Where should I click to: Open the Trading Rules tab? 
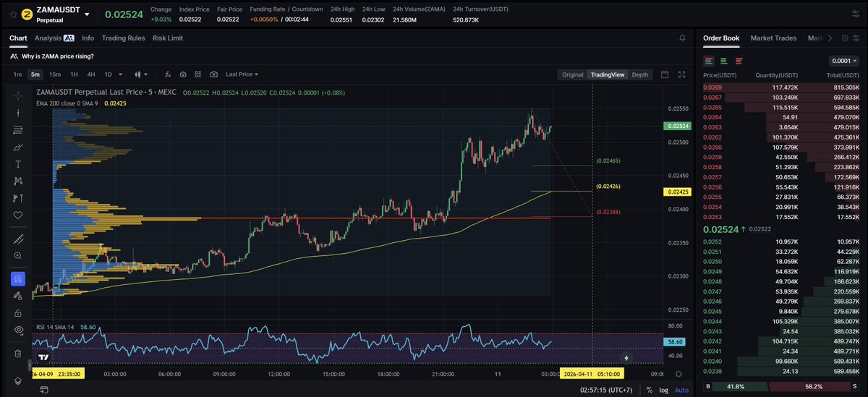123,38
